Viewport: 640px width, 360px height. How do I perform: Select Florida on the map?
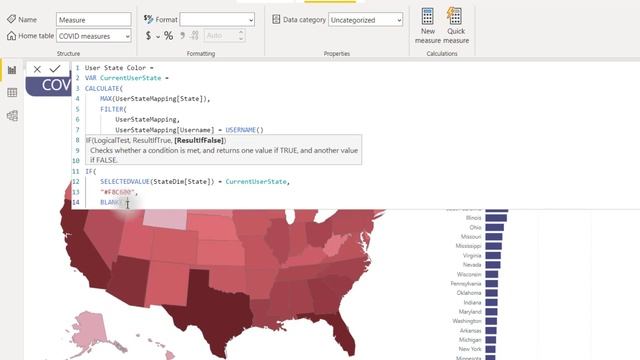341,331
